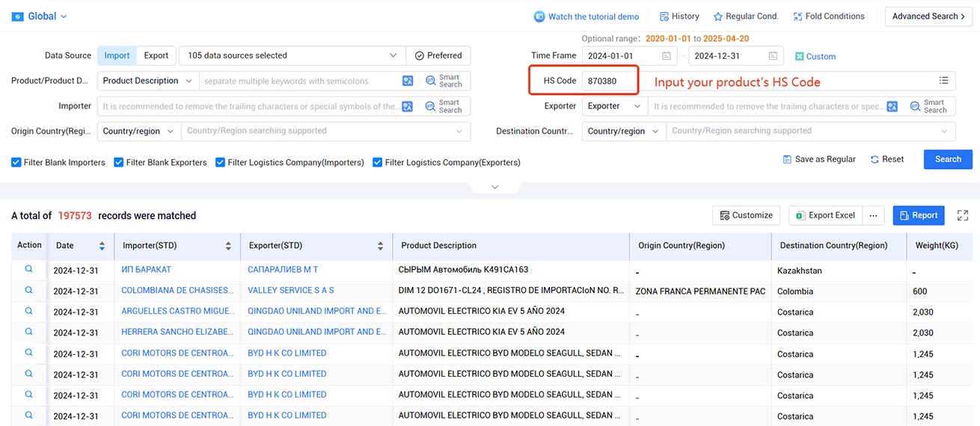Click the Custom time frame option

815,56
